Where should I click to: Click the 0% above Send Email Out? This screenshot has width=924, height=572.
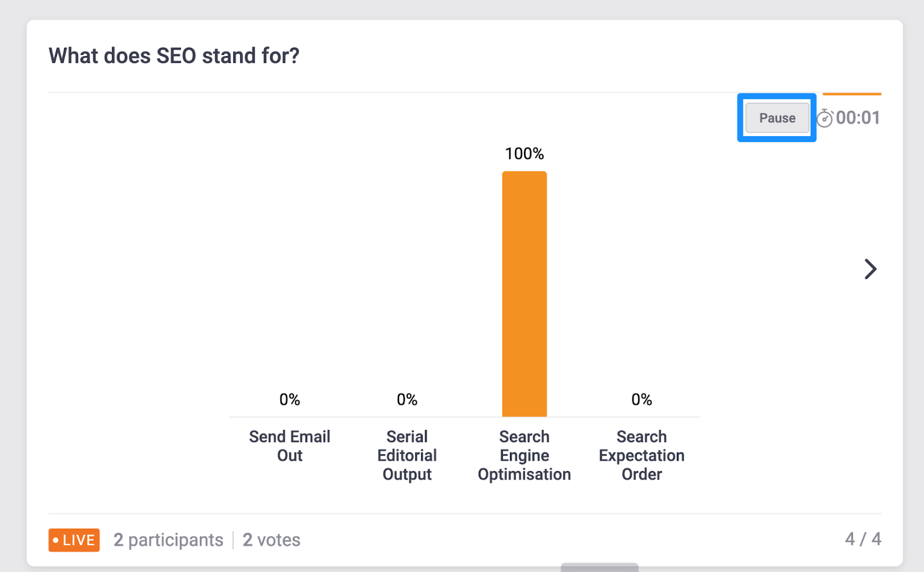pyautogui.click(x=289, y=399)
